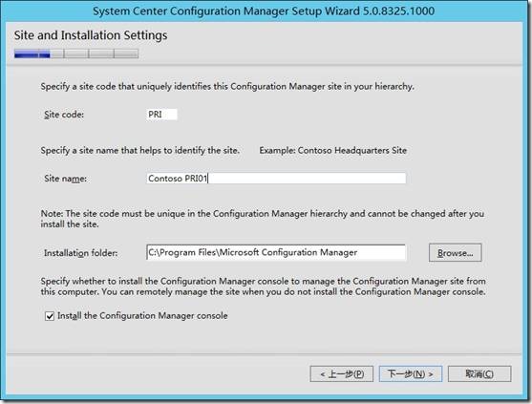Click the 'Example: Contoso Headquarters Site' text
The width and height of the screenshot is (532, 404).
[332, 150]
